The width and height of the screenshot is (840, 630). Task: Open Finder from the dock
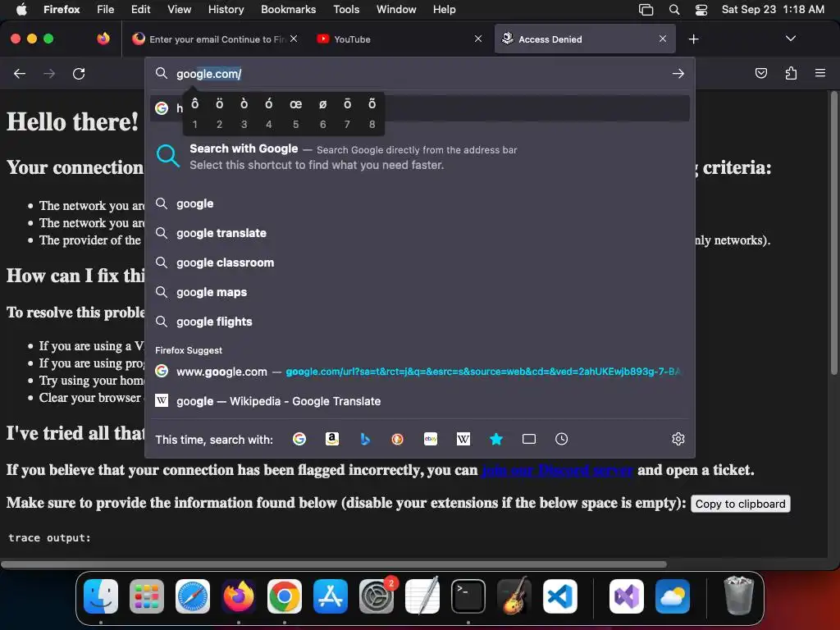(101, 596)
